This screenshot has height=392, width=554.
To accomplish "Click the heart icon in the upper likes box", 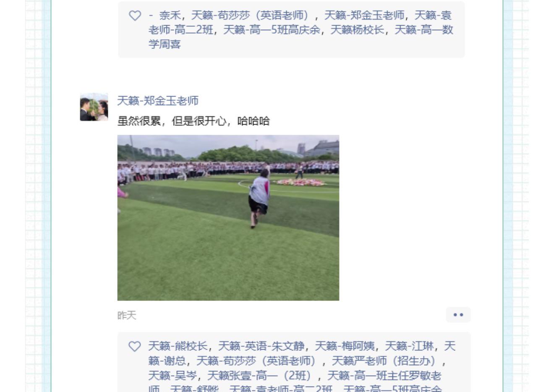I will click(135, 16).
